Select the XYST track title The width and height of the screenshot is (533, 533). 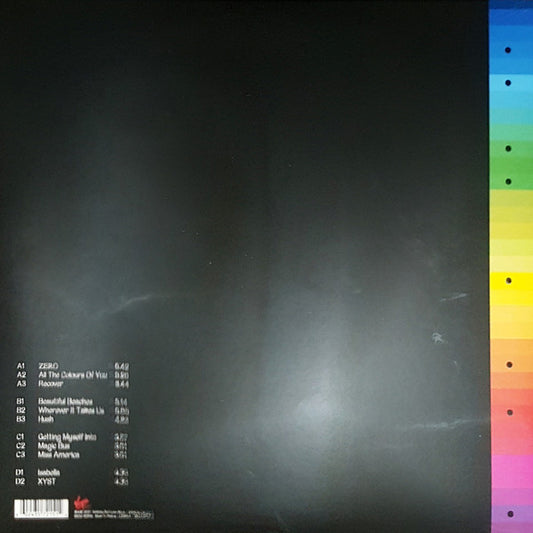click(47, 481)
